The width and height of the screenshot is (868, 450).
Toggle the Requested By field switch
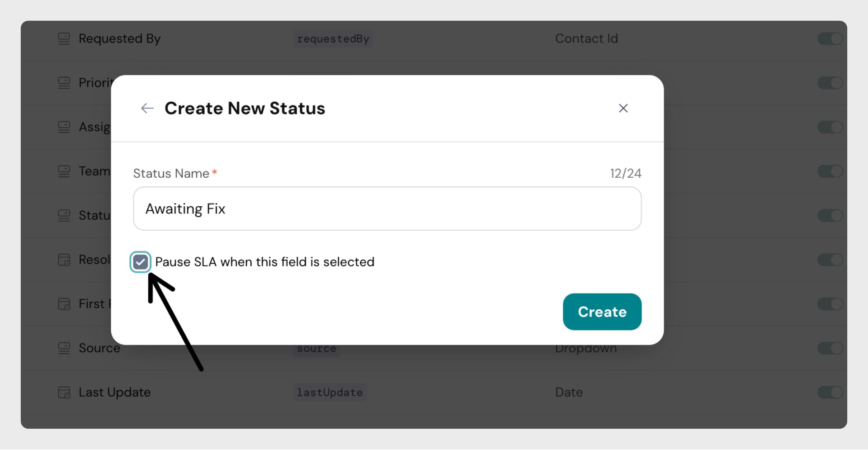click(x=830, y=39)
